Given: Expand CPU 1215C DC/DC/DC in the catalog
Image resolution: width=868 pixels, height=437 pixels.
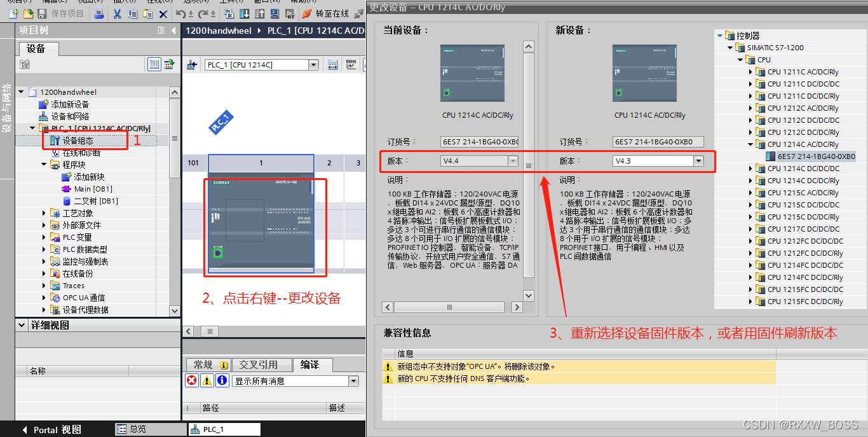Looking at the screenshot, I should tap(750, 205).
